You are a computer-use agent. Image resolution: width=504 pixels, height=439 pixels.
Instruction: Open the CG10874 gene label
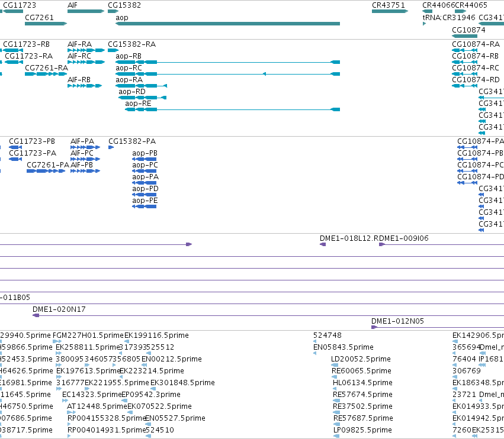point(468,30)
